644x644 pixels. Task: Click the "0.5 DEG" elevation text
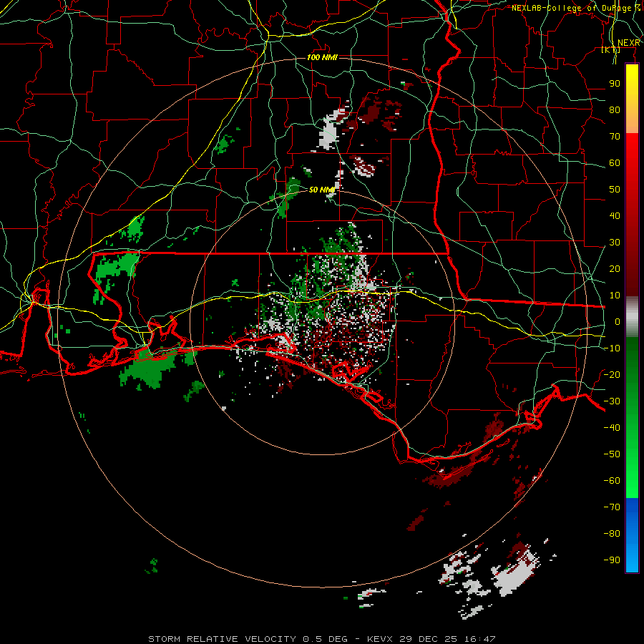click(325, 639)
